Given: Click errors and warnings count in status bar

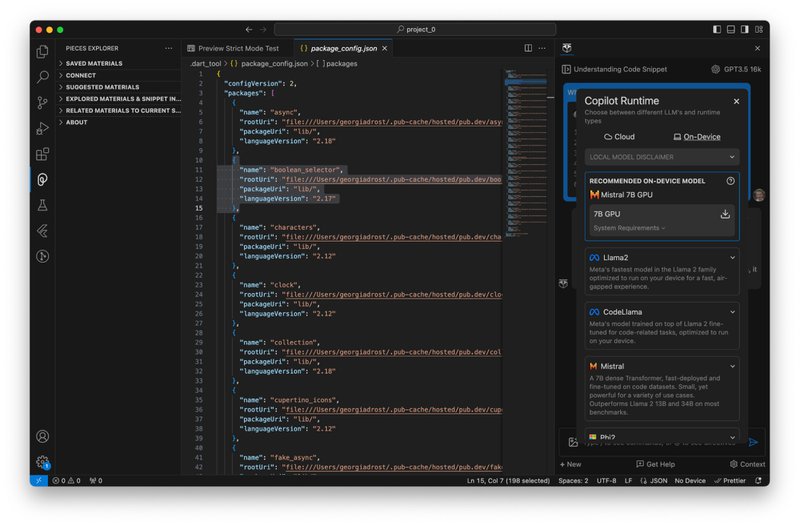Looking at the screenshot, I should [x=66, y=481].
